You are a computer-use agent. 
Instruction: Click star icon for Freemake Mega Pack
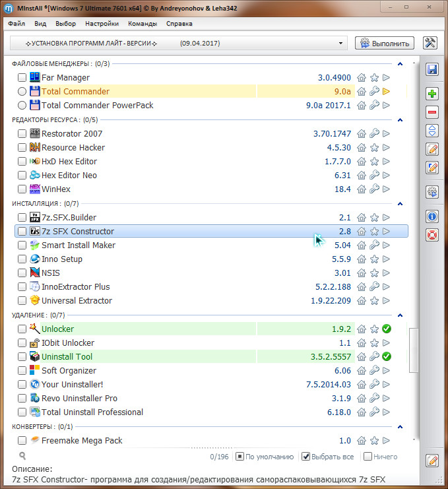pyautogui.click(x=374, y=440)
